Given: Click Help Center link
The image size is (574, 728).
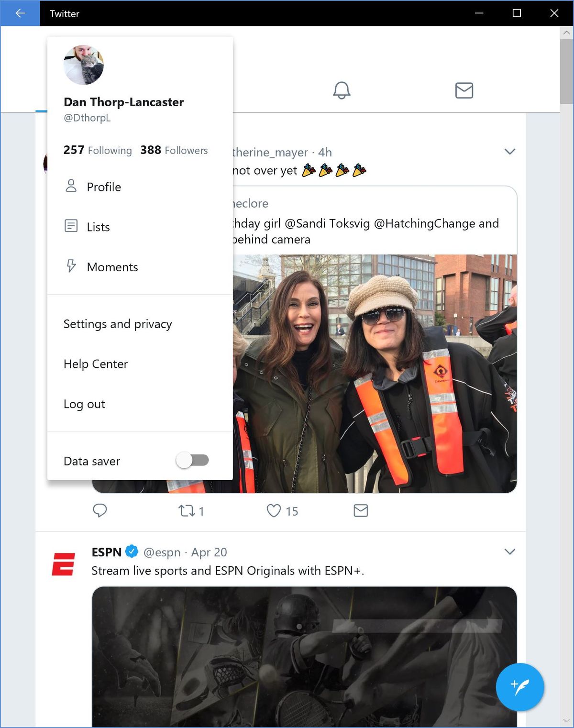Looking at the screenshot, I should click(x=96, y=364).
